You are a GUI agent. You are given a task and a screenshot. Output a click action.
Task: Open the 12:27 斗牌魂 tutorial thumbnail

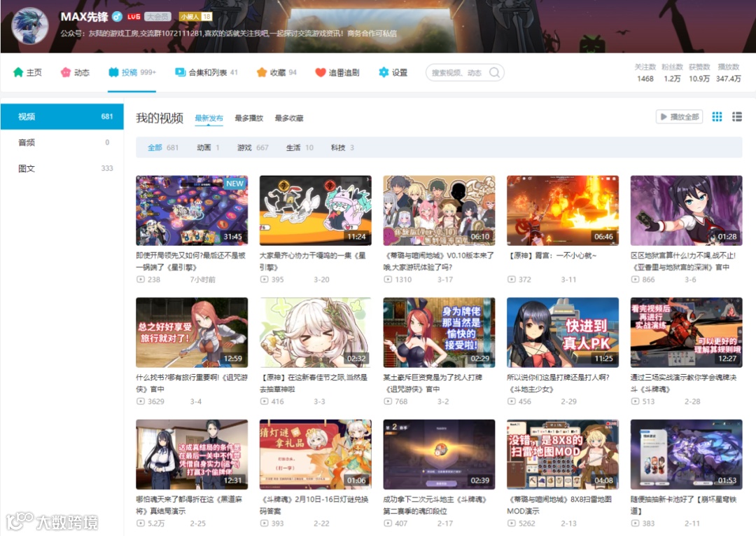[686, 332]
